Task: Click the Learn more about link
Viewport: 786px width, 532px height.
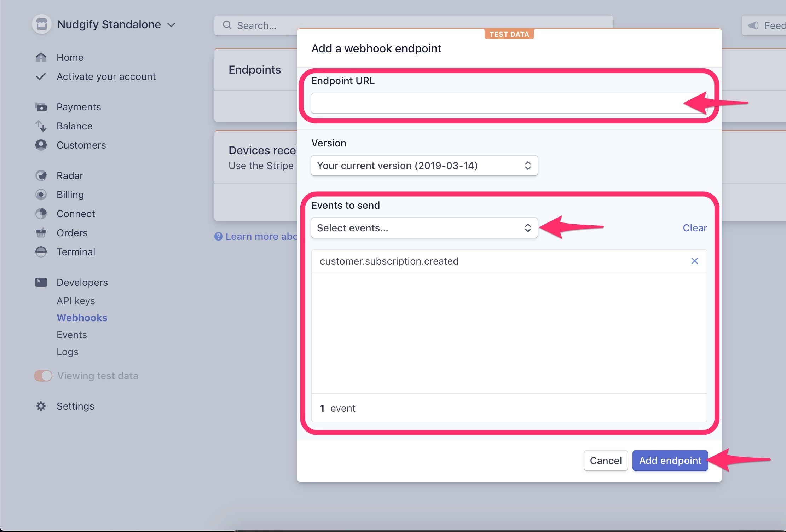Action: pos(261,236)
